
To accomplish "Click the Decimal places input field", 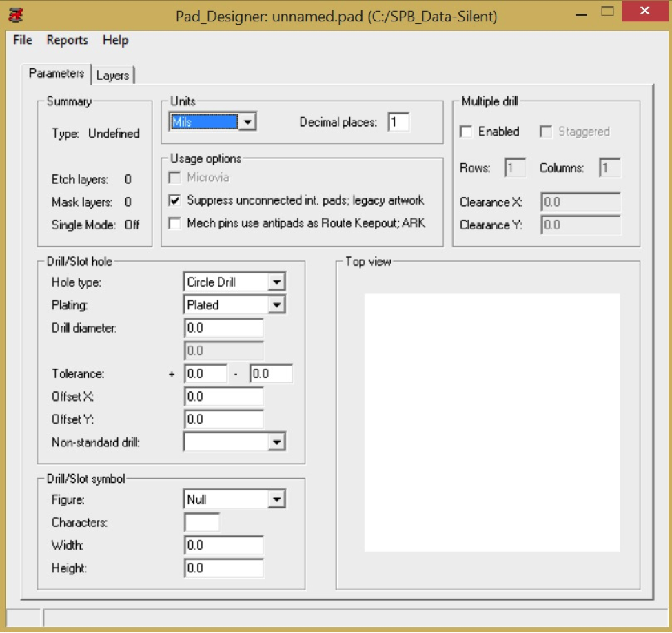I will pyautogui.click(x=400, y=121).
